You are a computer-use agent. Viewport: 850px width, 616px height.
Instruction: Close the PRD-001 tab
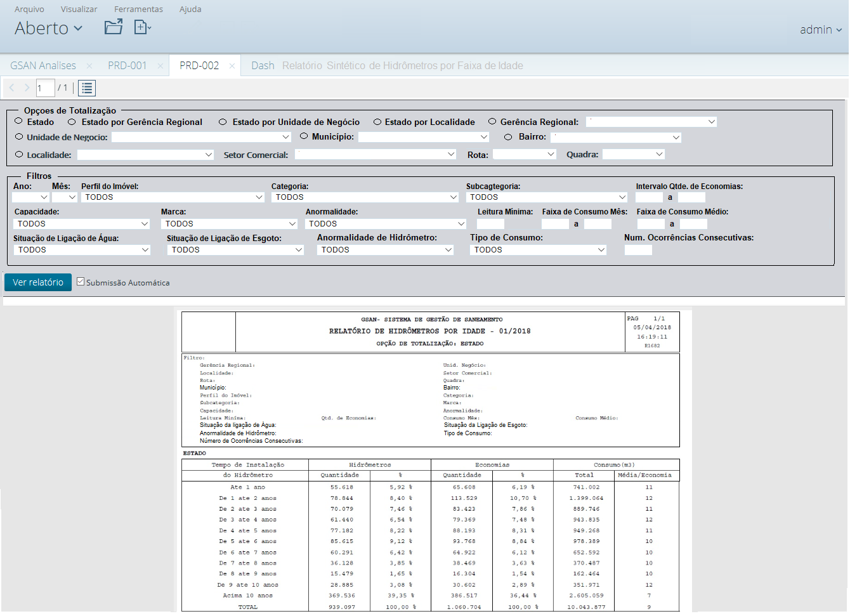click(160, 66)
